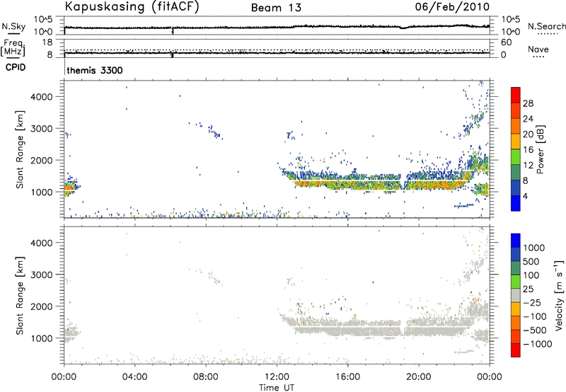Click the "4" label on Power color bar
The image size is (566, 392).
click(x=526, y=196)
